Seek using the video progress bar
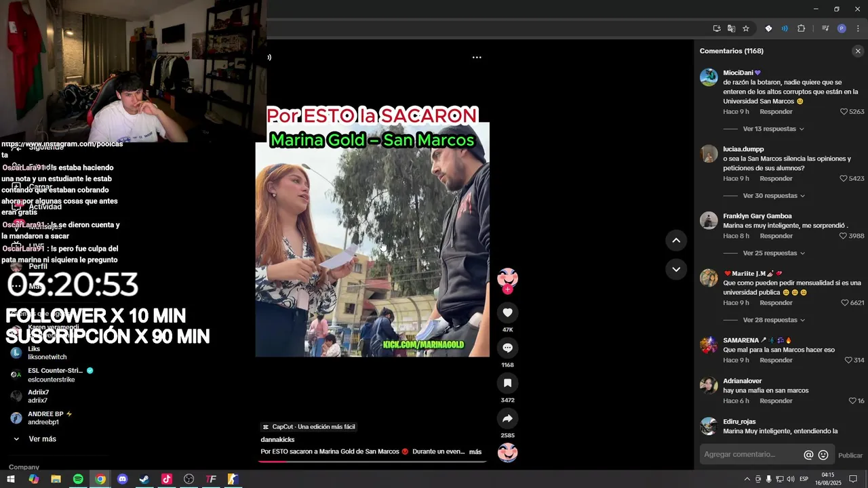The height and width of the screenshot is (488, 868). [372, 462]
